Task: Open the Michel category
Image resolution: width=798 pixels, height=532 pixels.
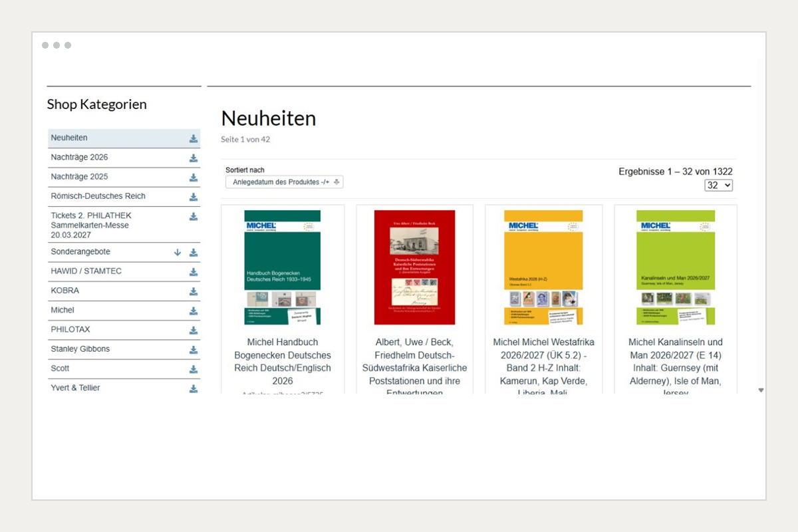Action: 63,310
